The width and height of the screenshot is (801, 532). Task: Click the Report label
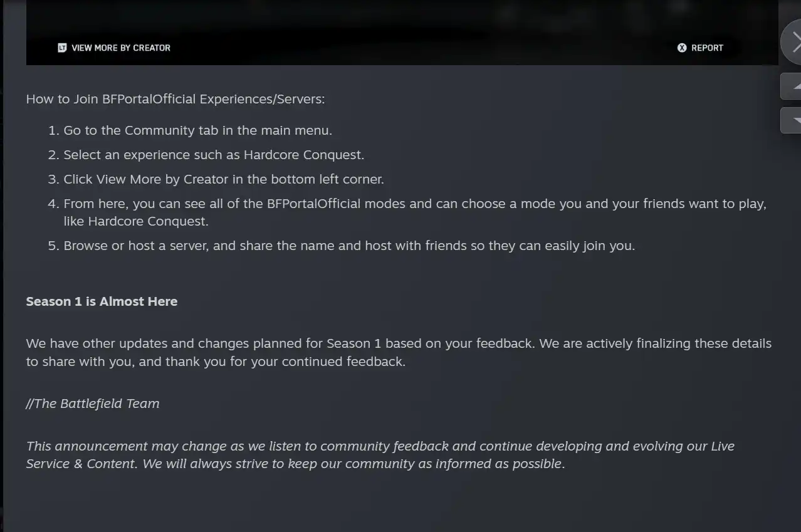click(707, 48)
